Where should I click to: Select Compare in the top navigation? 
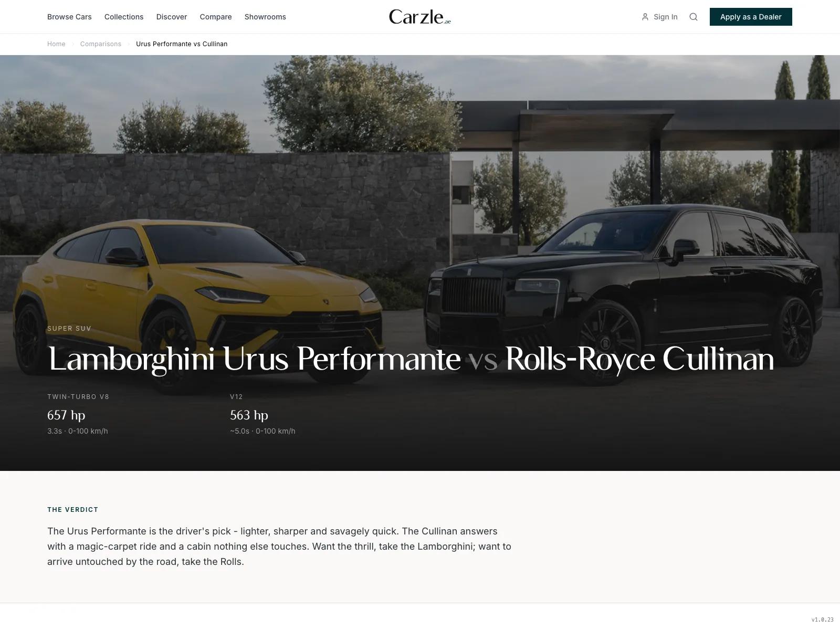pyautogui.click(x=216, y=17)
